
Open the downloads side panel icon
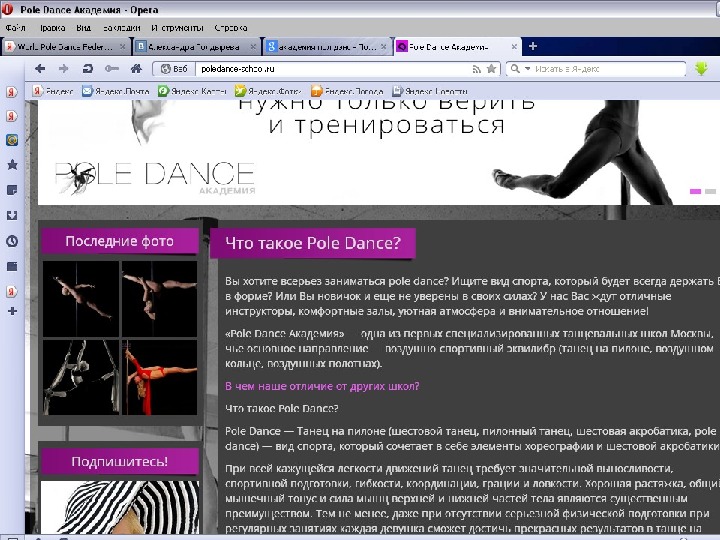[12, 215]
